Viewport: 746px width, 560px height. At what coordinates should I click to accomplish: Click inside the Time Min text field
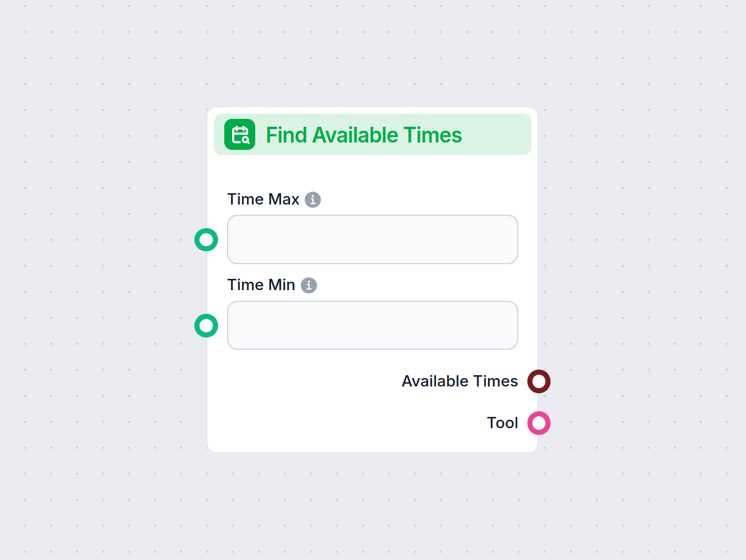click(x=372, y=325)
